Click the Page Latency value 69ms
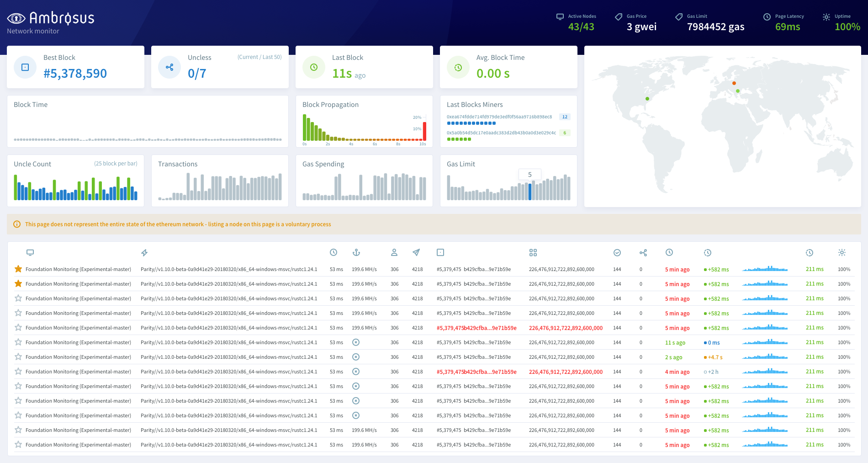 tap(788, 27)
